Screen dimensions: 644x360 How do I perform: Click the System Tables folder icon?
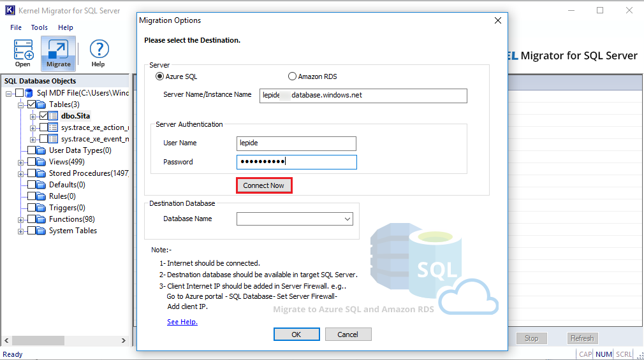pyautogui.click(x=41, y=231)
